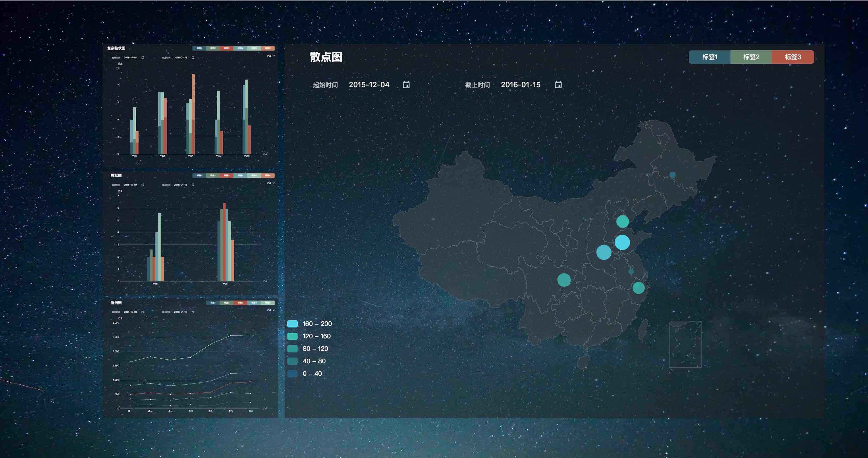Expand 产品 dropdown in 折线图 panel
This screenshot has width=868, height=458.
[x=271, y=310]
